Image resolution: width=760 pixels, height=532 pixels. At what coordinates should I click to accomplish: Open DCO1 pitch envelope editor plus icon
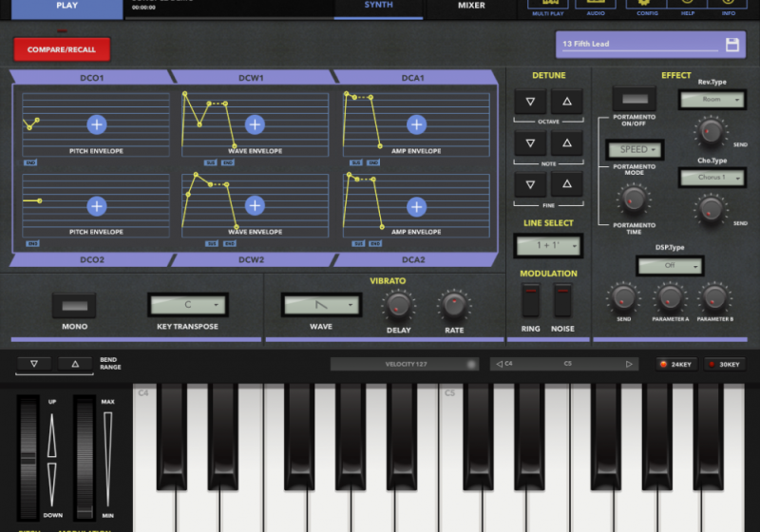97,124
